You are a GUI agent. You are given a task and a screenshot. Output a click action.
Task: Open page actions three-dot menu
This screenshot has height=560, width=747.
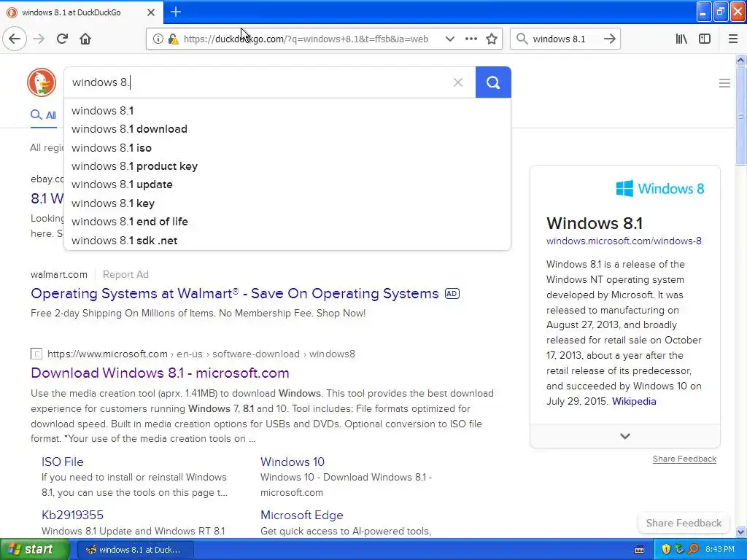(471, 39)
